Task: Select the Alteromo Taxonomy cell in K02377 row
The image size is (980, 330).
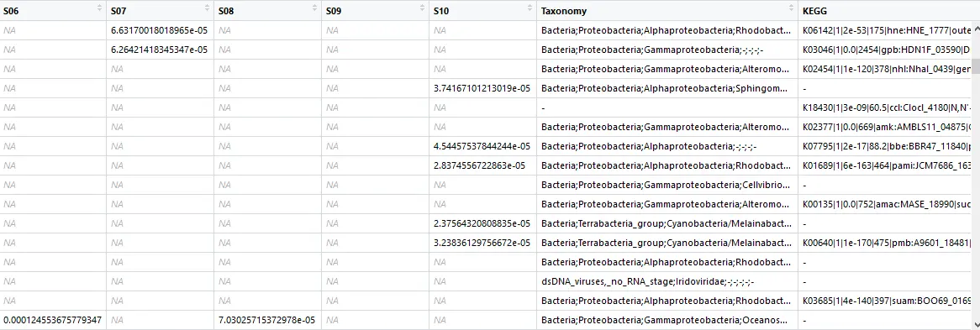Action: pyautogui.click(x=667, y=127)
